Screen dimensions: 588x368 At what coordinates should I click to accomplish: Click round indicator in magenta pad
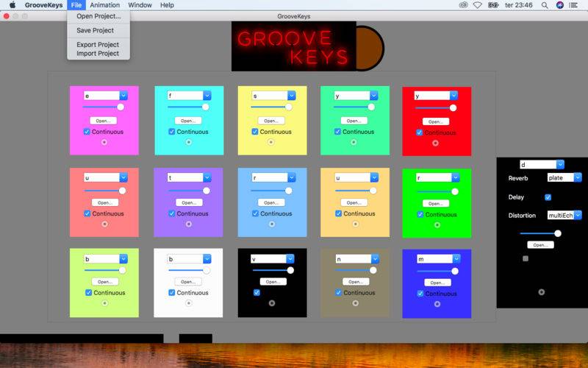(104, 142)
